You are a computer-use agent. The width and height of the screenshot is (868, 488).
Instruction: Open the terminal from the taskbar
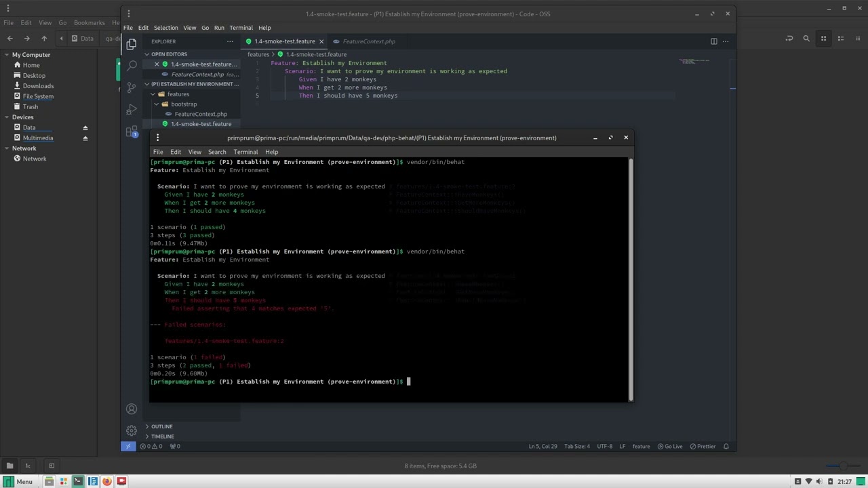(x=78, y=481)
